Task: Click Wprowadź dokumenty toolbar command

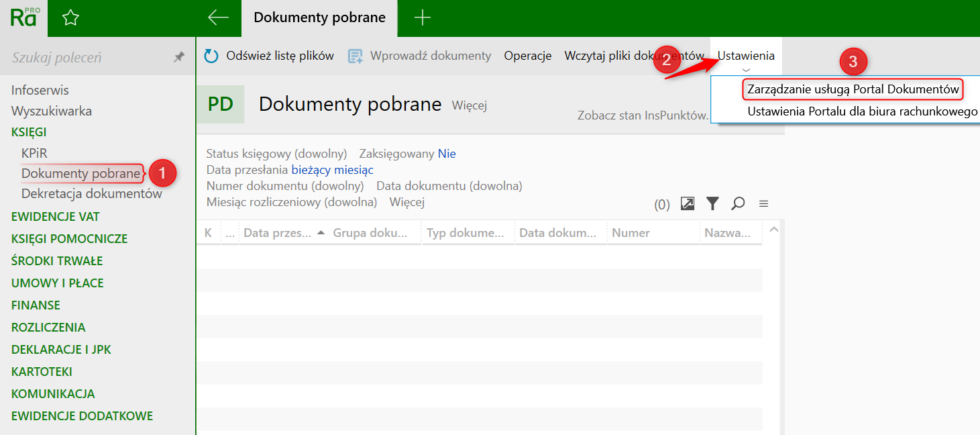Action: [431, 56]
